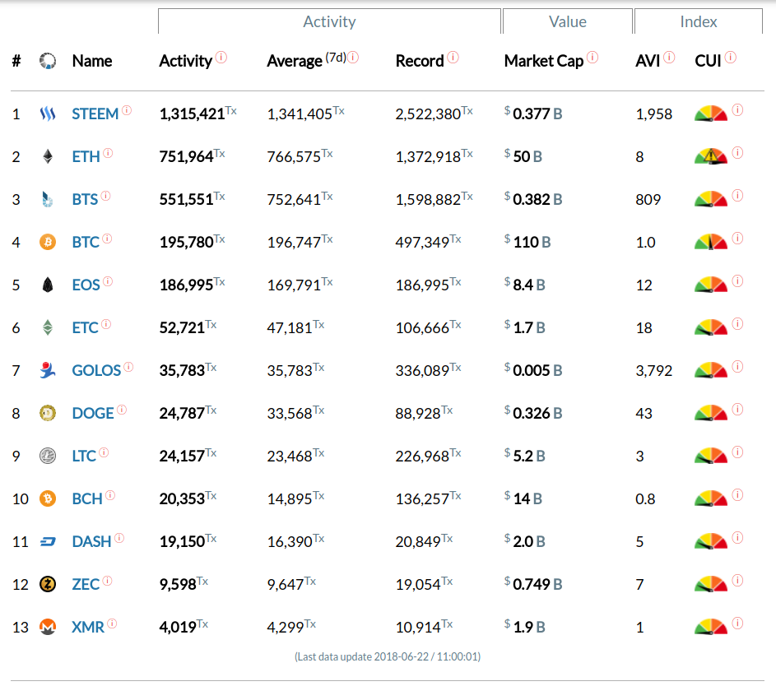Click the orange Bitcoin BTC logo
Viewport: 776px width, 700px height.
[x=48, y=243]
